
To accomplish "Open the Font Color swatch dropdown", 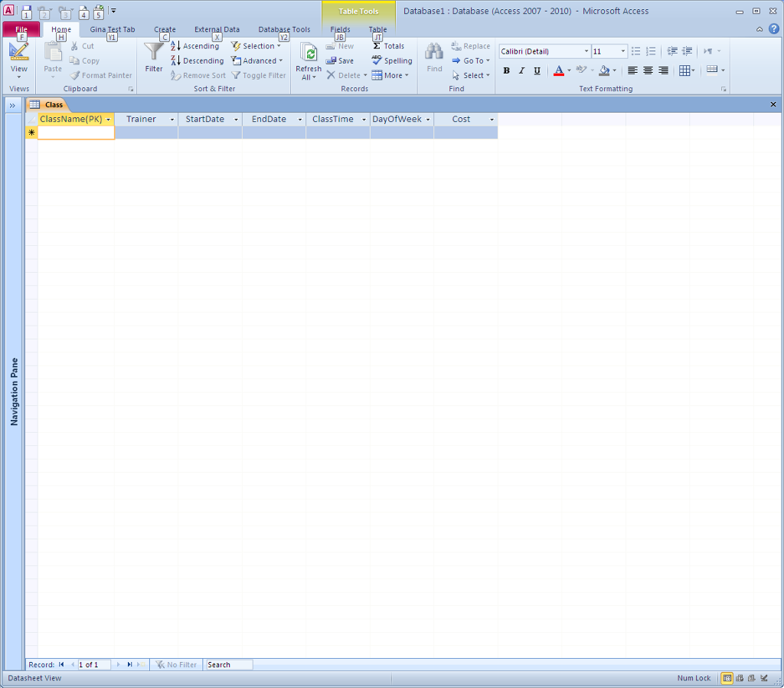I will point(569,70).
